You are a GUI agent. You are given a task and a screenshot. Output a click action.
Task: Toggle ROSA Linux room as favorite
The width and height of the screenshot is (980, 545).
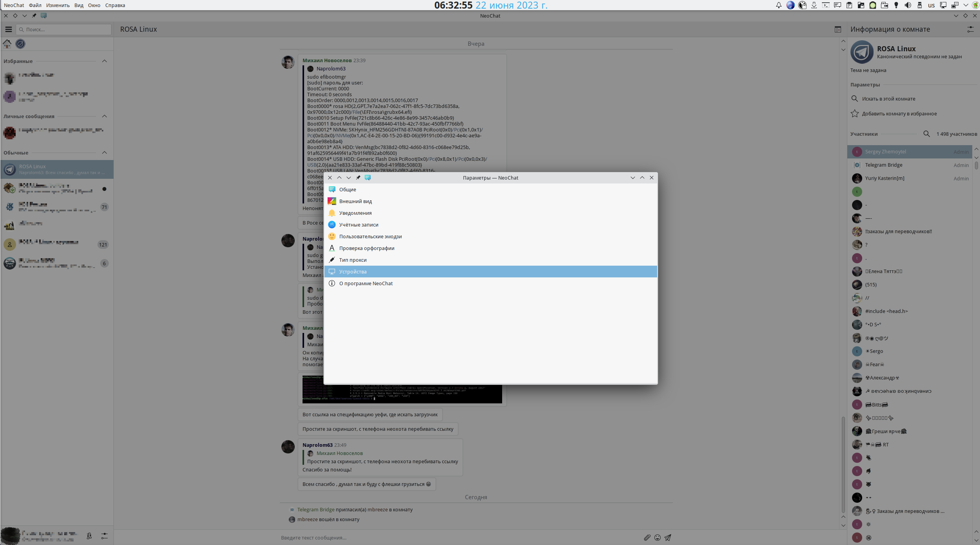click(899, 113)
